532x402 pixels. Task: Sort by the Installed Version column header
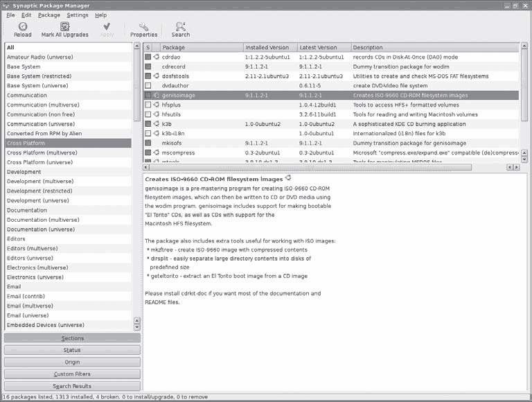click(269, 47)
